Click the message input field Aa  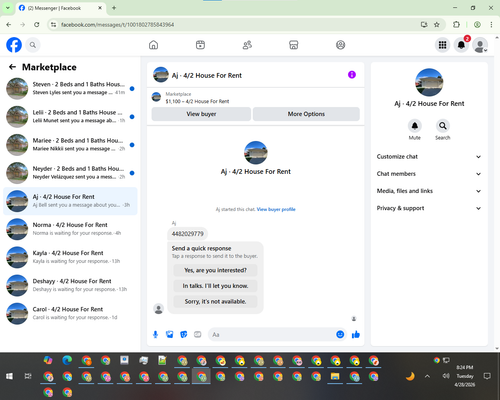[272, 334]
